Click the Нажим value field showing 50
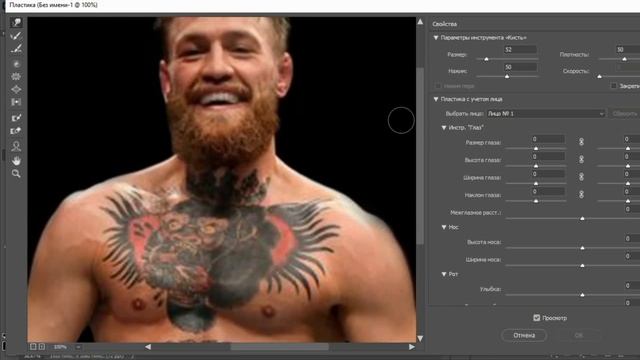 click(520, 67)
